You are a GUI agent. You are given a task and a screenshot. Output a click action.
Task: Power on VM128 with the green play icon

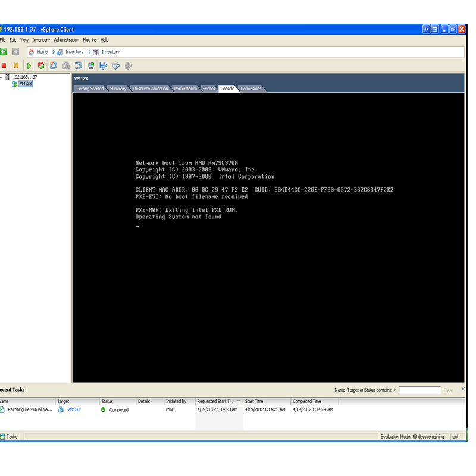click(x=30, y=66)
